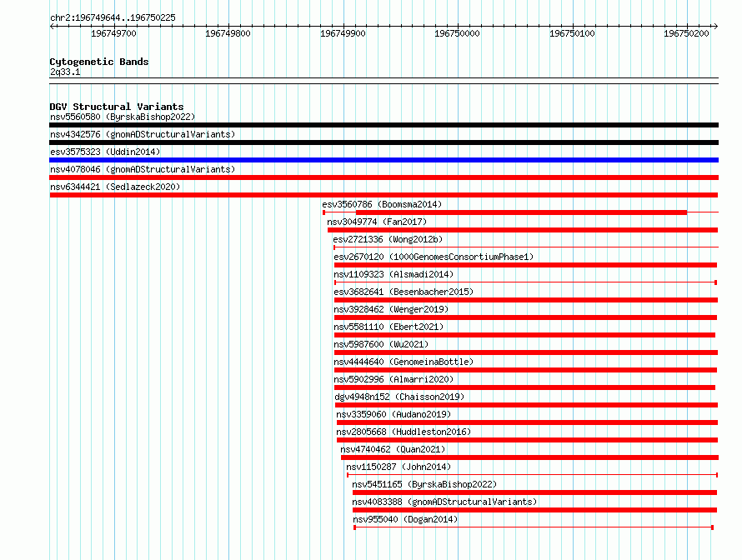Click the red bar under esv2670120
The image size is (742, 560).
pos(526,265)
